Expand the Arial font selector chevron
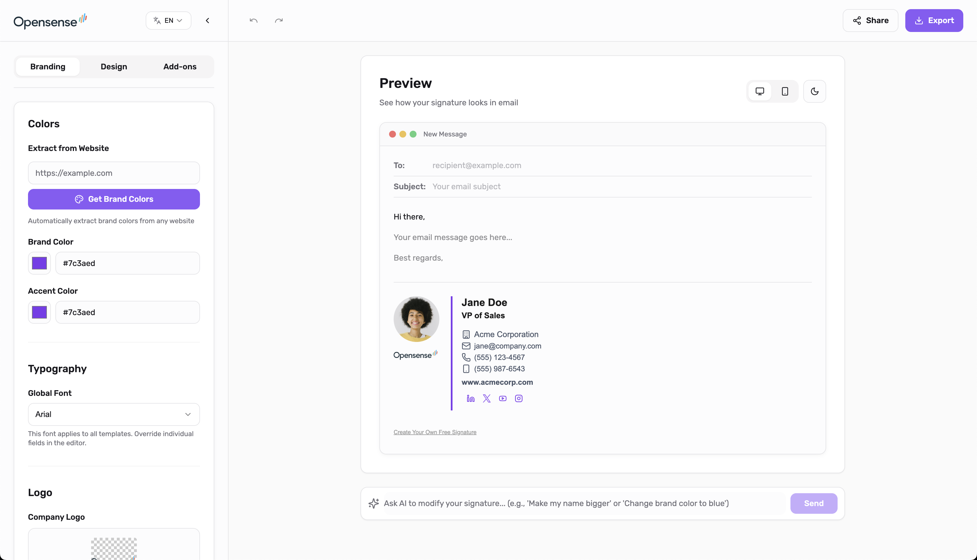977x560 pixels. coord(188,414)
